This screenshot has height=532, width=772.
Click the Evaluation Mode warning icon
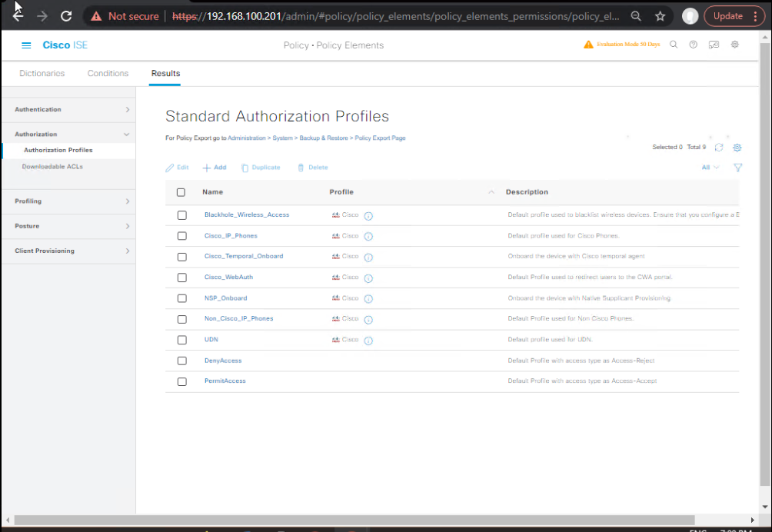(x=588, y=45)
